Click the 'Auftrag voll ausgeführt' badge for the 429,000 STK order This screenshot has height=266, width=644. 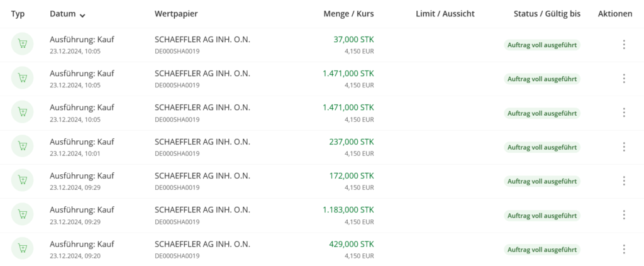[541, 249]
